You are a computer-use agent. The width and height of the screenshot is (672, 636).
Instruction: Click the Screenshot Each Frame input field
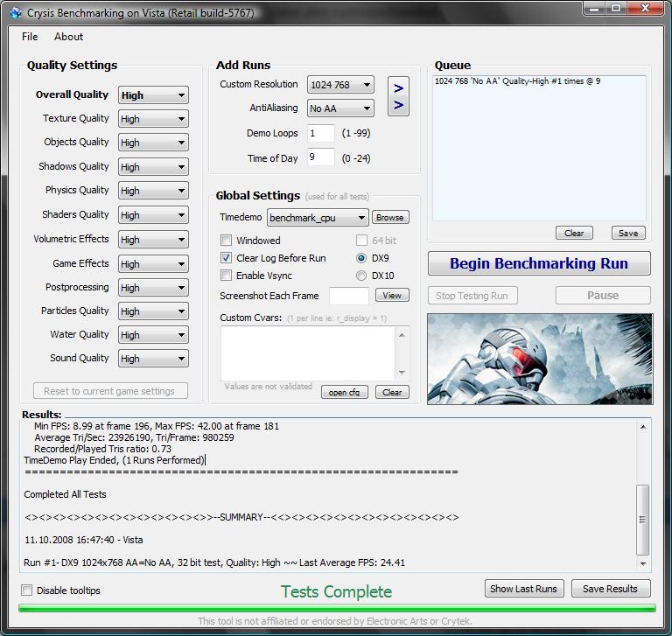click(x=349, y=296)
